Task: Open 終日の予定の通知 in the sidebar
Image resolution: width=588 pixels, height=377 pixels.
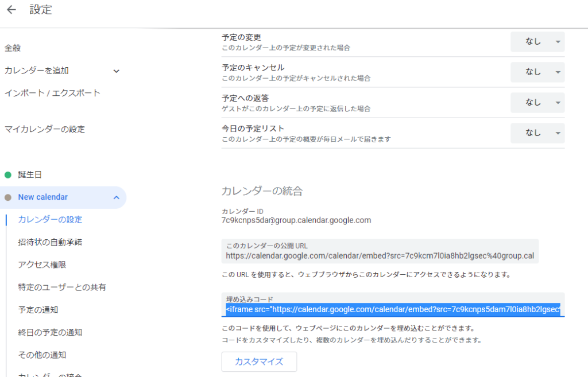Action: 50,332
